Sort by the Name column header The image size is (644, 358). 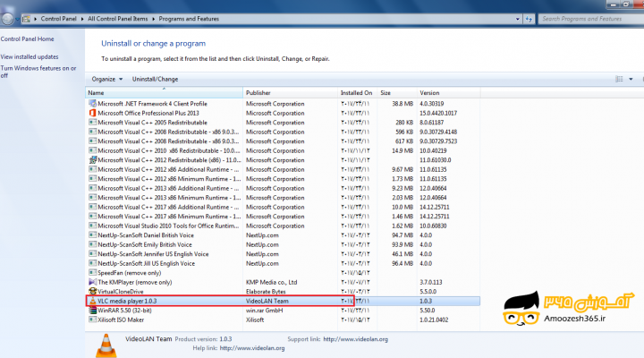164,93
